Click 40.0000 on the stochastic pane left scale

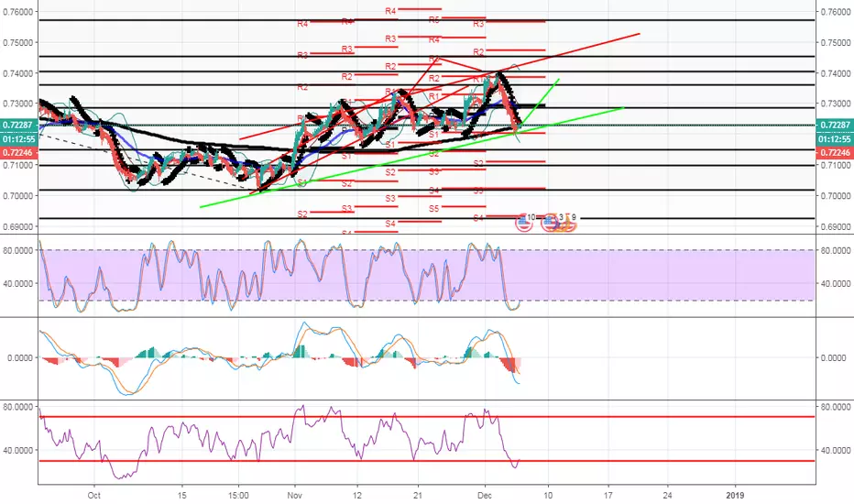tap(18, 283)
